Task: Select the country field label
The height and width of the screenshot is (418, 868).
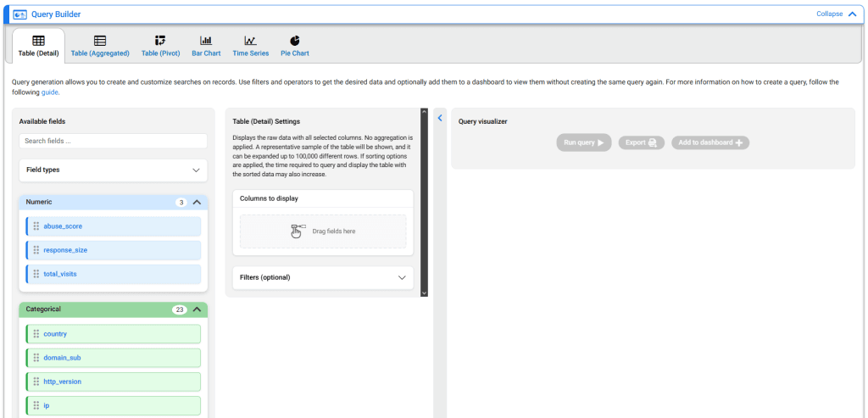Action: tap(55, 334)
